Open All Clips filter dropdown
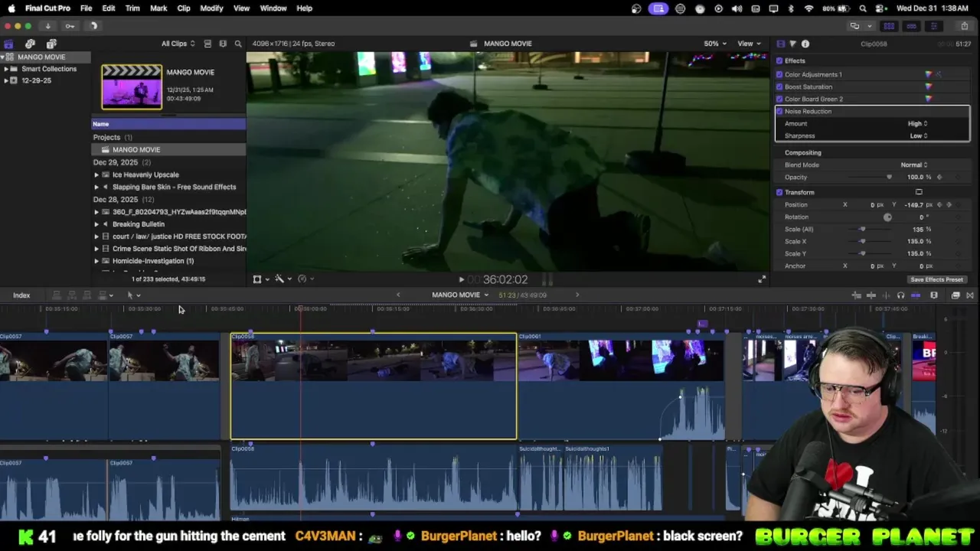The image size is (980, 551). (178, 44)
